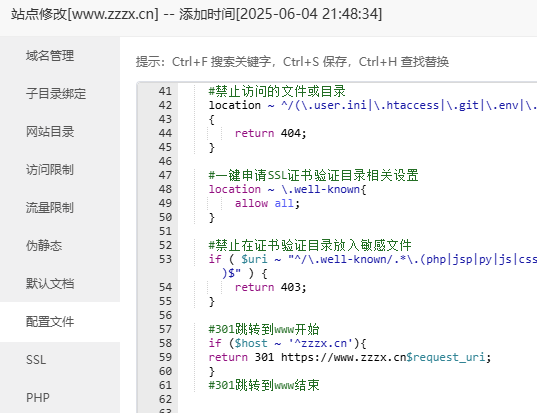Viewport: 537px width, 413px height.
Task: Open the 流量限制 section
Action: (50, 208)
